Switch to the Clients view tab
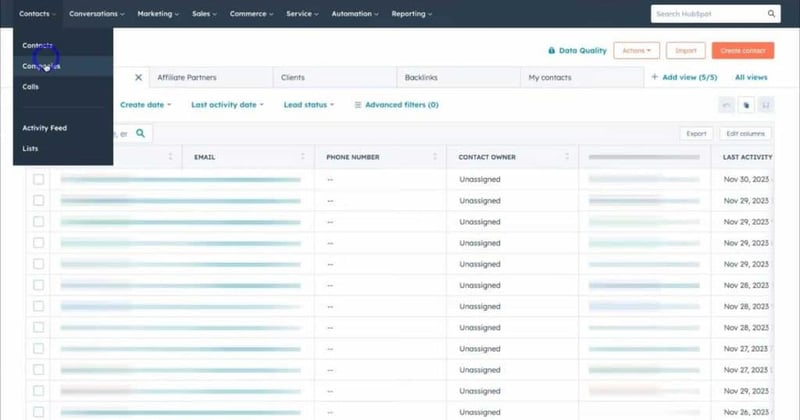Screen dimensions: 800x420 pyautogui.click(x=335, y=78)
